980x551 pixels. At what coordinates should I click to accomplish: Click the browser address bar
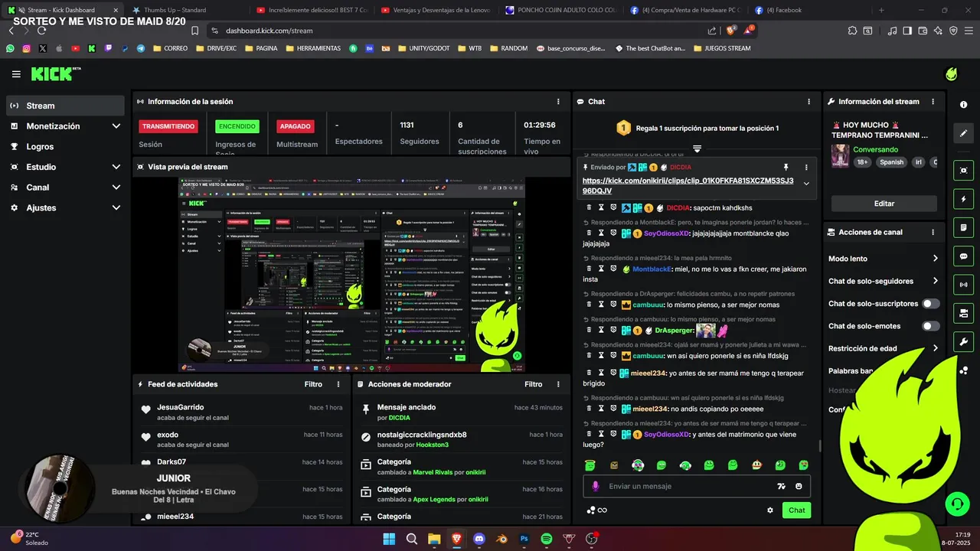tap(459, 31)
